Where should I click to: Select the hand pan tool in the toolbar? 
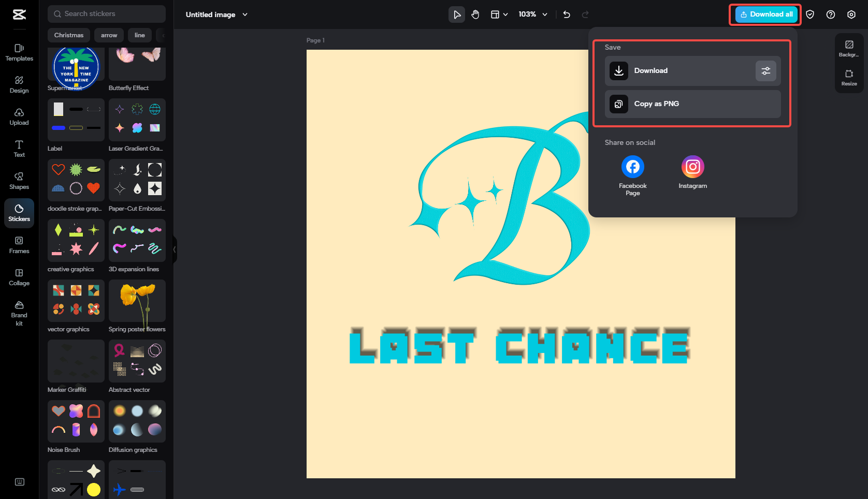475,14
